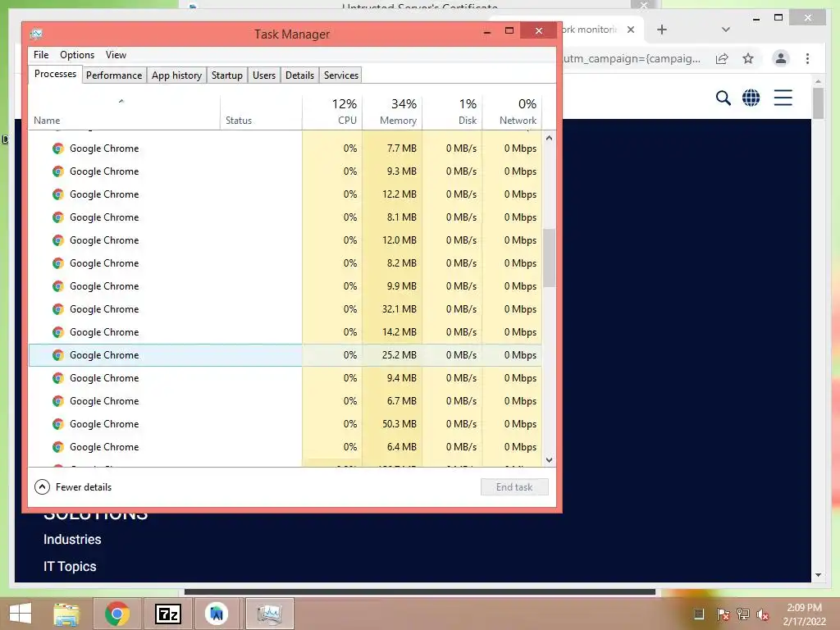840x630 pixels.
Task: Bookmark this page with the star icon
Action: [x=748, y=58]
